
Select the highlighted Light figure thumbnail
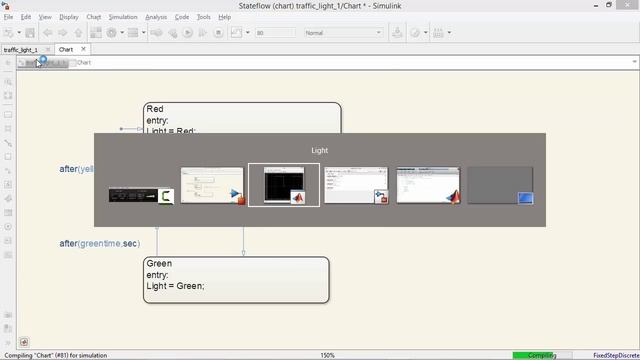[x=284, y=185]
